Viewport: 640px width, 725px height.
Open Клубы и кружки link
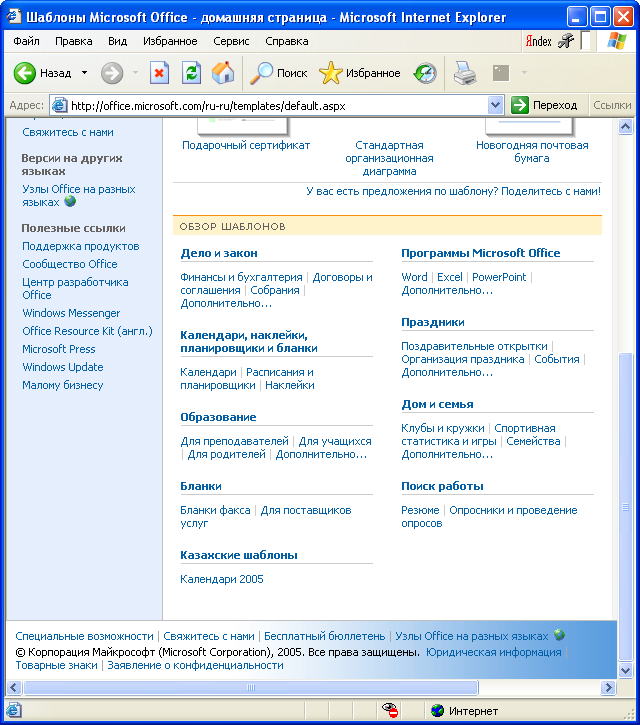click(x=443, y=428)
